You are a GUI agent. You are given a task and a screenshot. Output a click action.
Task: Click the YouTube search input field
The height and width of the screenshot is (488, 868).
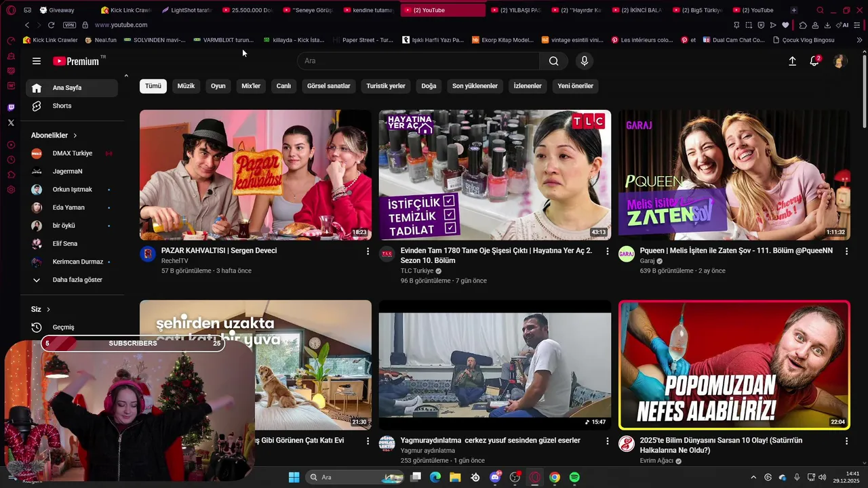click(418, 61)
